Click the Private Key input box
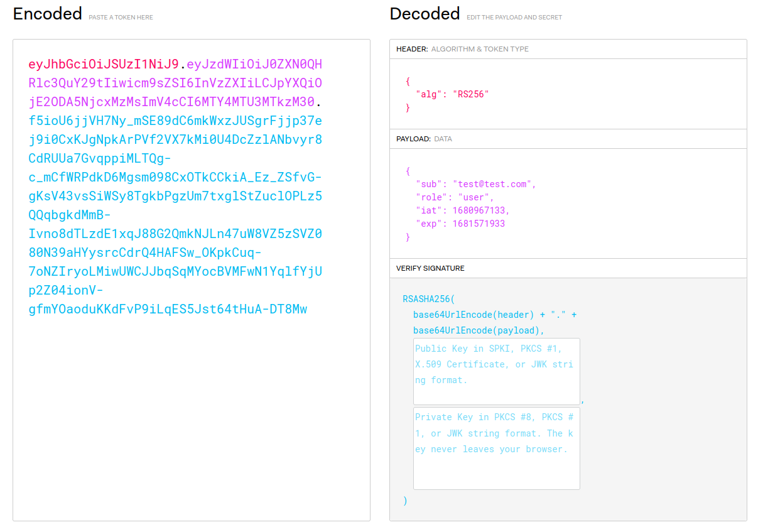Image resolution: width=763 pixels, height=532 pixels. pyautogui.click(x=496, y=448)
